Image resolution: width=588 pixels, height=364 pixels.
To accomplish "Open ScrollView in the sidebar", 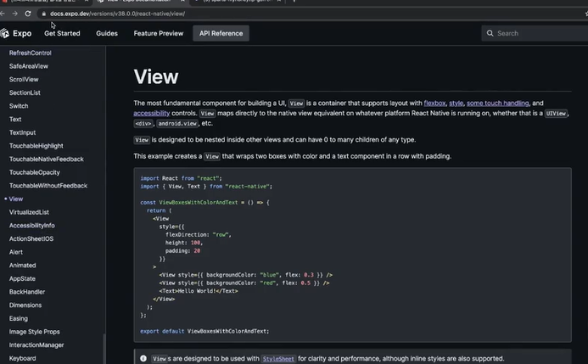I will click(24, 80).
